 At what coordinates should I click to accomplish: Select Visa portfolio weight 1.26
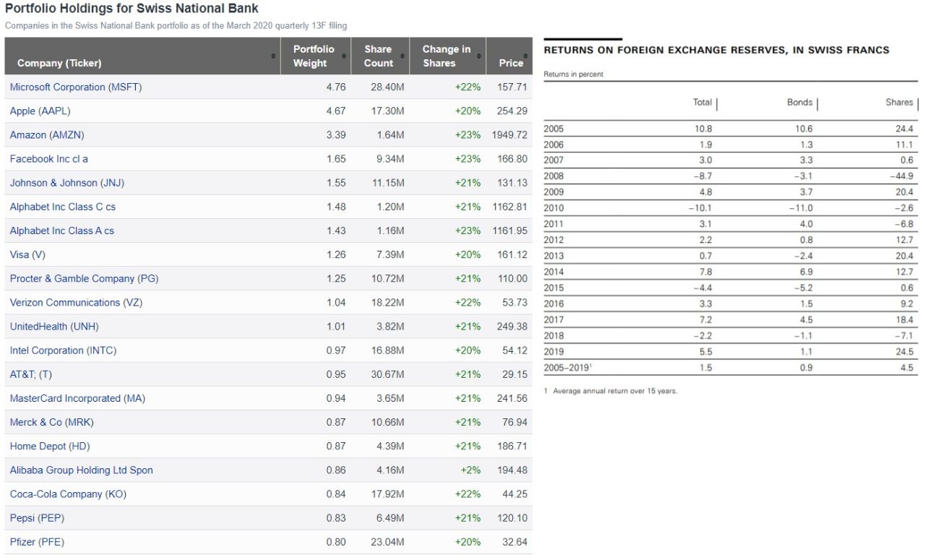[336, 254]
